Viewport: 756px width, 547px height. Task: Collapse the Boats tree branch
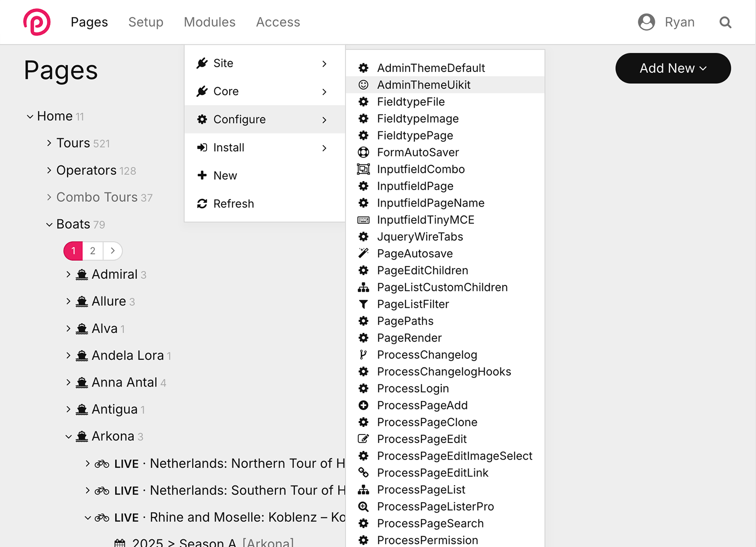pyautogui.click(x=49, y=225)
